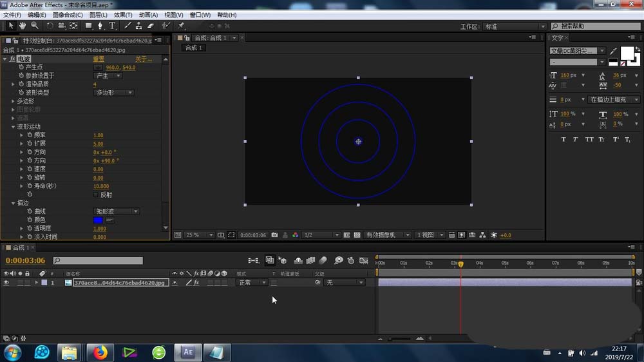The image size is (644, 362).
Task: Take a snapshot with the camera icon
Action: coord(275,235)
